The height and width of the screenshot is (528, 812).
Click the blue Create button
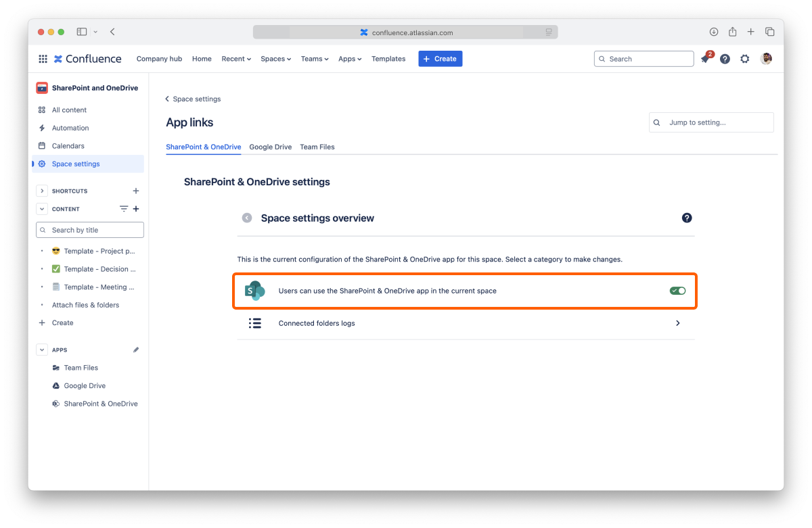(x=440, y=59)
